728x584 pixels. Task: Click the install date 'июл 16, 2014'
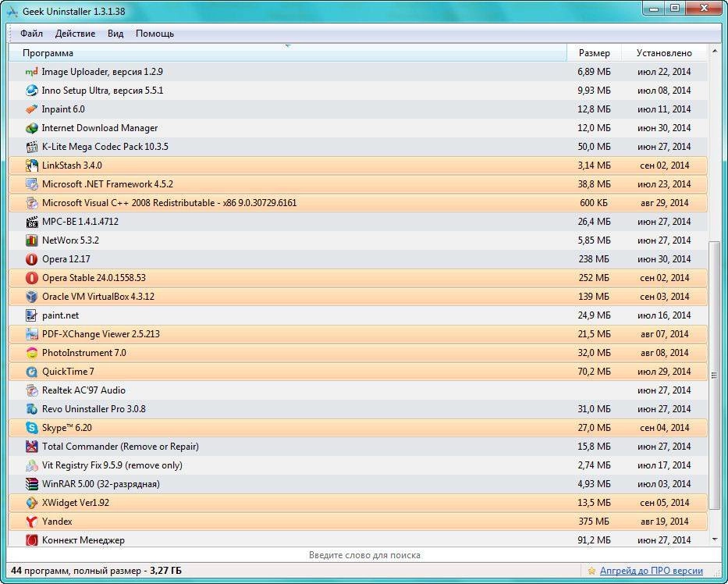[664, 315]
